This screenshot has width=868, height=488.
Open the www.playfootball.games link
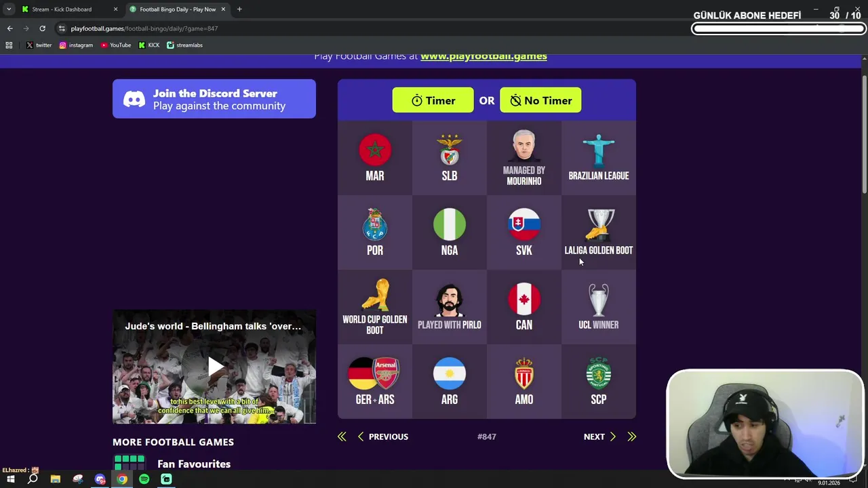tap(484, 56)
